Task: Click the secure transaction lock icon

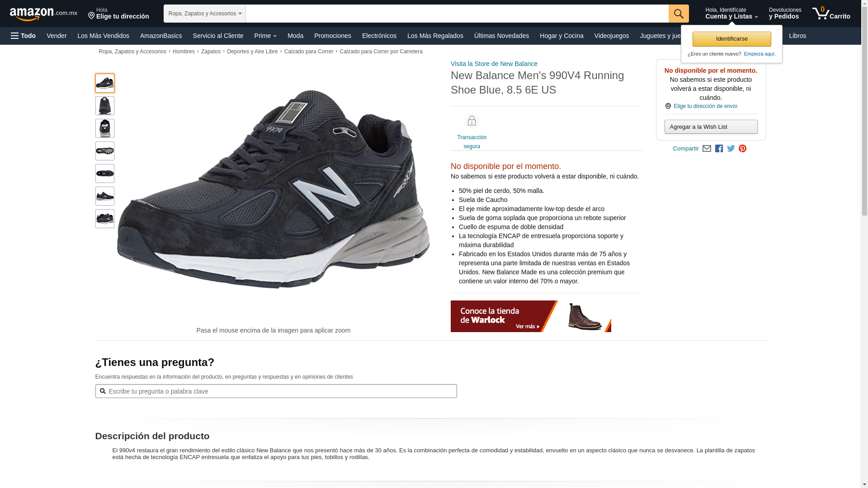Action: [x=472, y=121]
